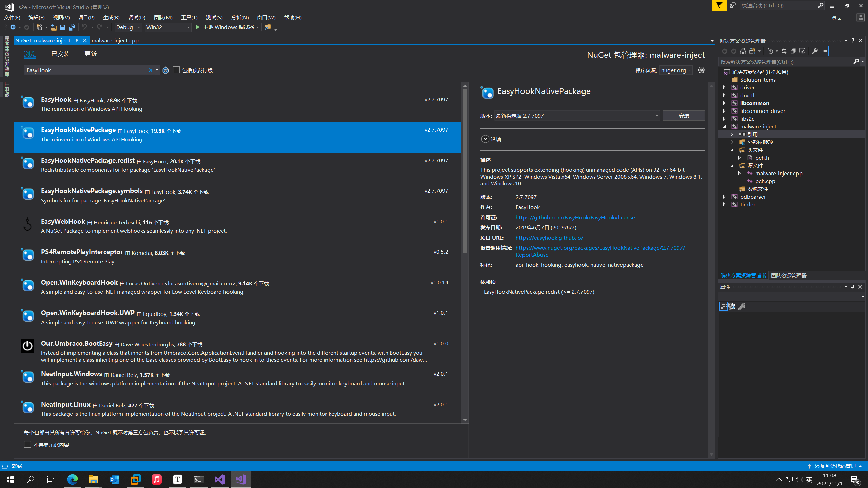Select pch.cpp in Solution Explorer
Screen dimensions: 868x488
[765, 181]
